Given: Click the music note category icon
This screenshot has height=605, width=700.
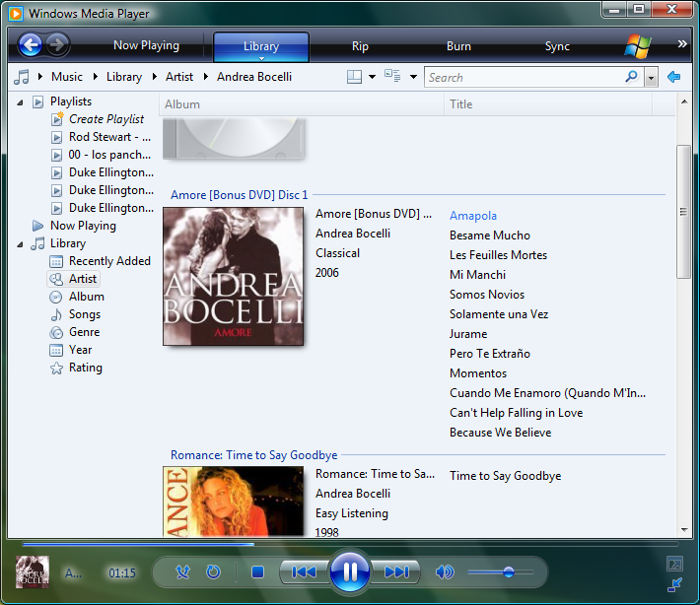Looking at the screenshot, I should pyautogui.click(x=22, y=77).
